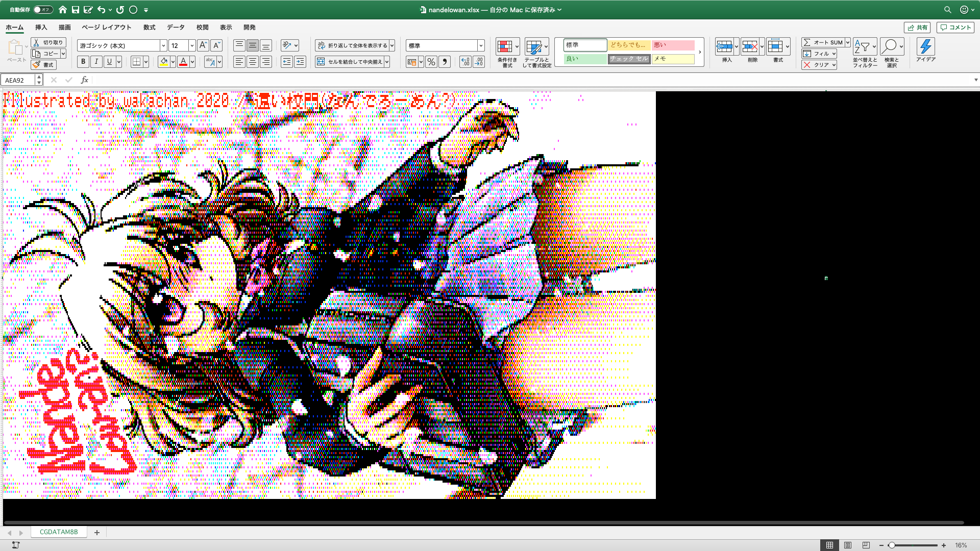Toggle italic formatting
The height and width of the screenshot is (551, 980).
96,62
